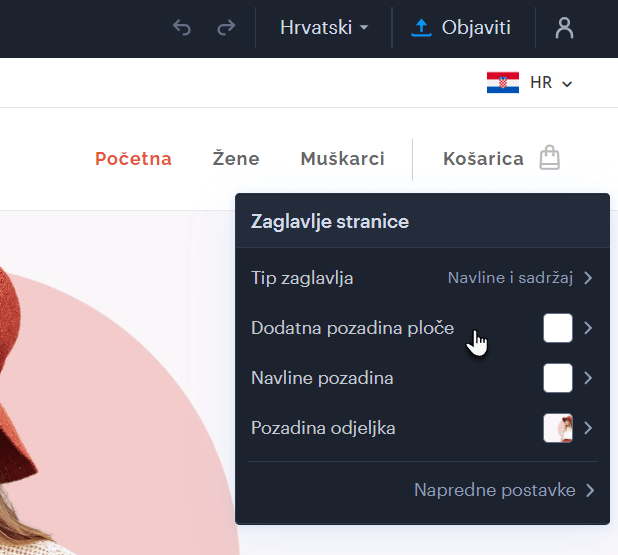Viewport: 618px width, 555px height.
Task: Expand the Navline pozadina chevron
Action: click(588, 378)
